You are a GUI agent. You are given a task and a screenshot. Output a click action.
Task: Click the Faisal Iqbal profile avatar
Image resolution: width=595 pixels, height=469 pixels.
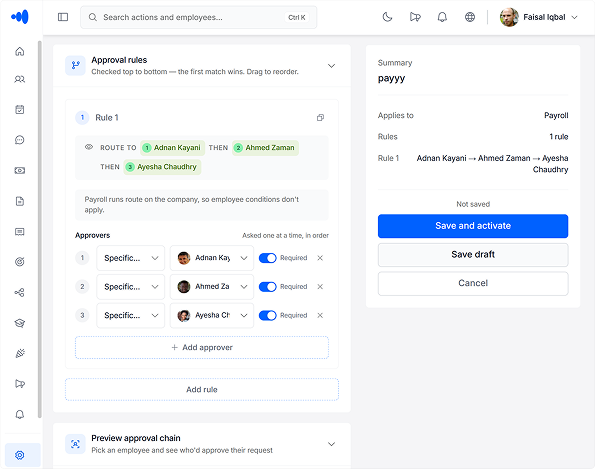(509, 17)
